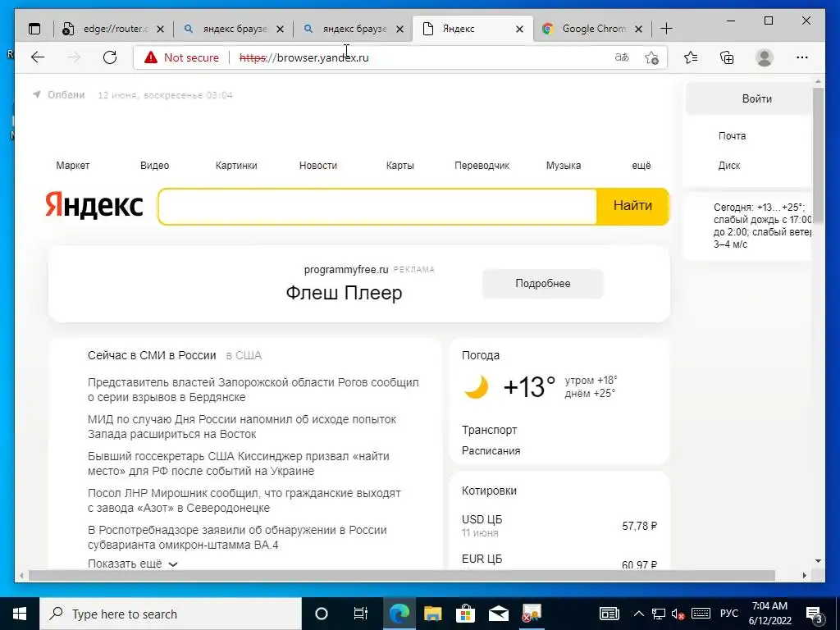Click the moon weather icon
This screenshot has width=840, height=630.
(476, 387)
